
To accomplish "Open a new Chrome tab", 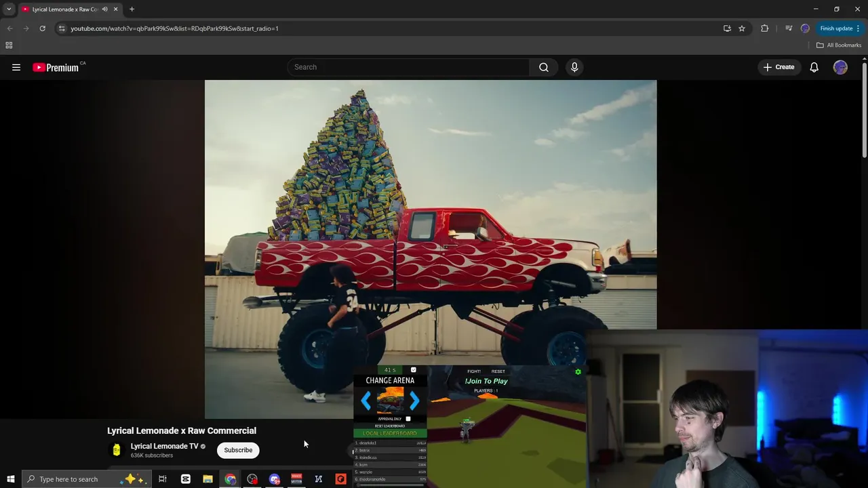I will tap(132, 9).
